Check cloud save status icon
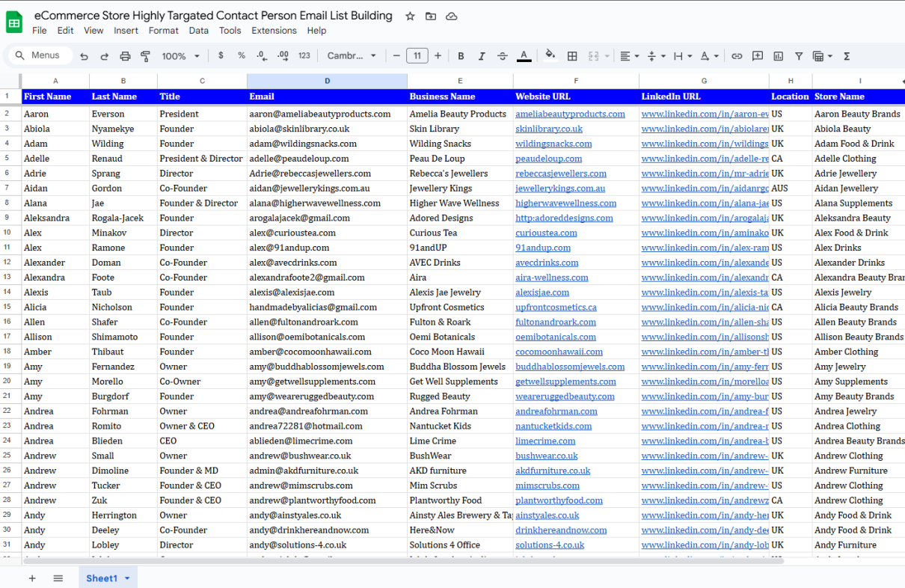 451,16
